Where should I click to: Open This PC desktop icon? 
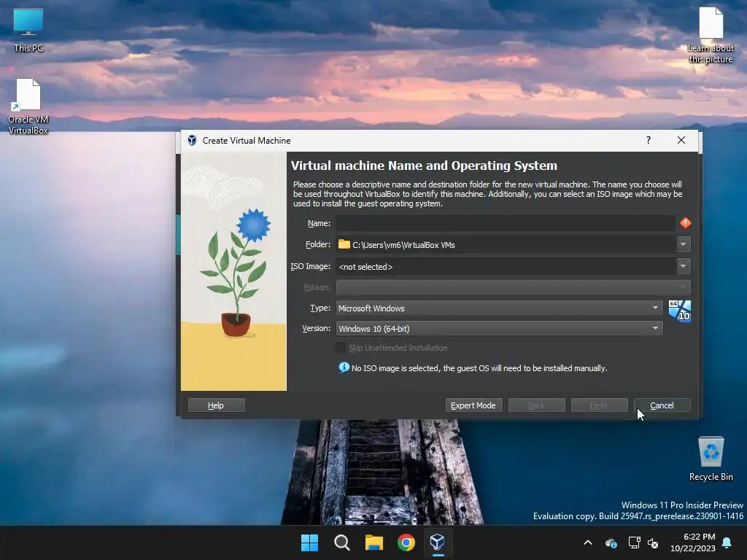pos(28,31)
